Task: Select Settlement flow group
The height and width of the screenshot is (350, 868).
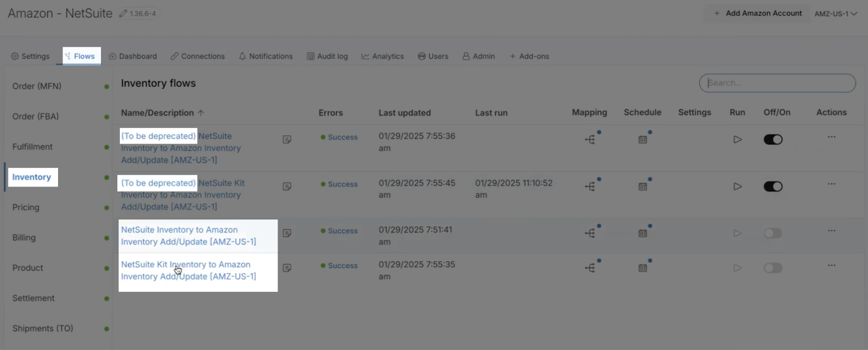Action: [34, 298]
